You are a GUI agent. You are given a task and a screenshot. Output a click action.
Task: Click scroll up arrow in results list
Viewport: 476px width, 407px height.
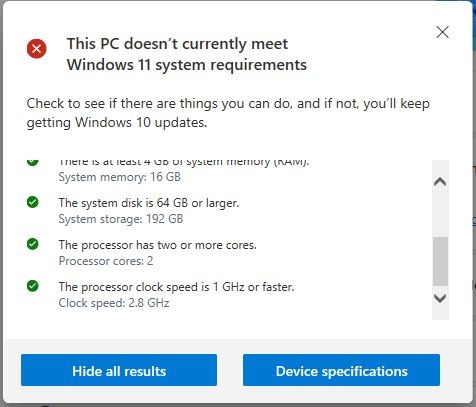click(x=440, y=182)
